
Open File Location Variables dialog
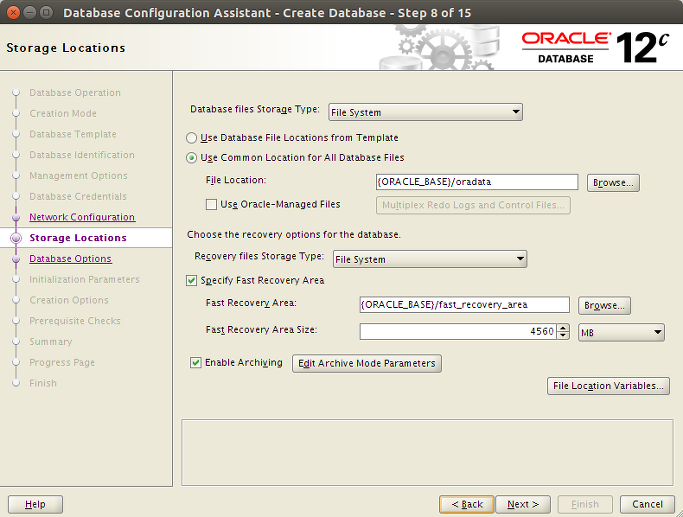pos(608,386)
